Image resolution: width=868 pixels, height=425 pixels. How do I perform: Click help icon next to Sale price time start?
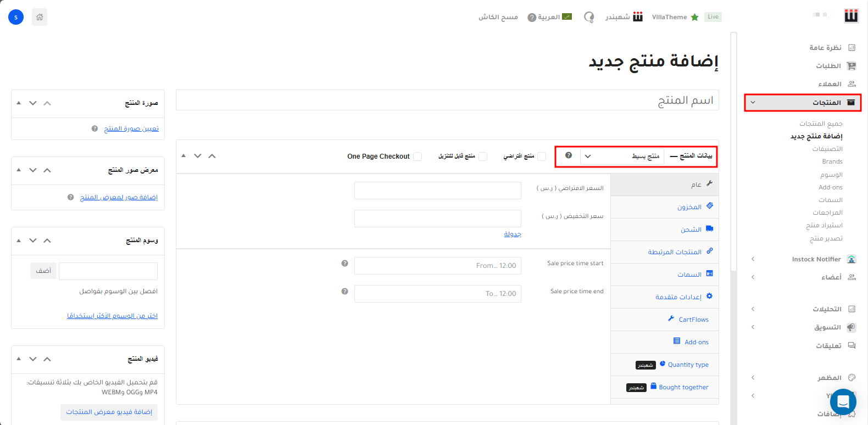coord(344,264)
